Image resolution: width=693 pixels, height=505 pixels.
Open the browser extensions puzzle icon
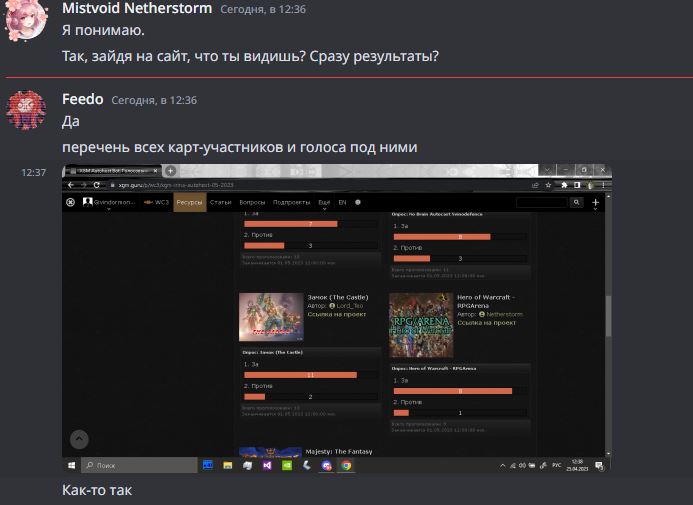[564, 185]
